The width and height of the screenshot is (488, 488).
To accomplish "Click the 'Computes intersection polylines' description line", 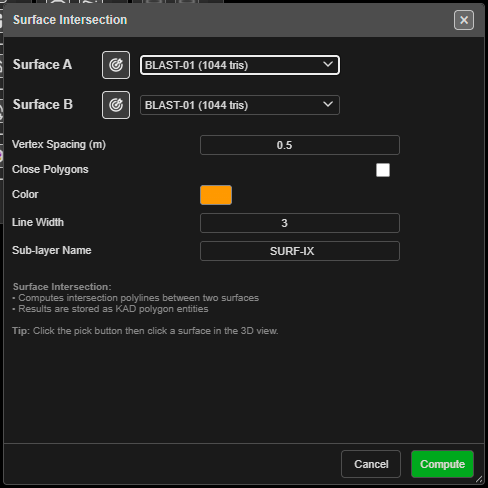I will tap(136, 298).
